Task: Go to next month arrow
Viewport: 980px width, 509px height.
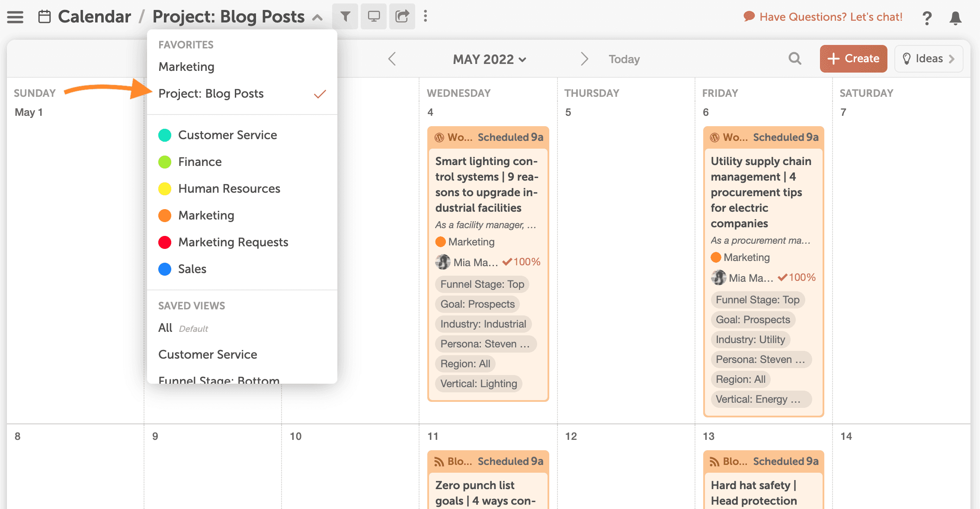Action: pos(584,59)
